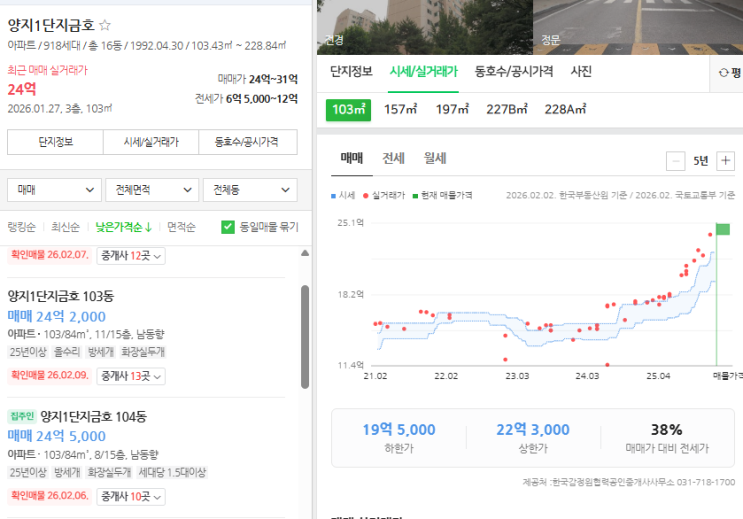Click the 집주인 badge on 104동 listing

tap(22, 417)
